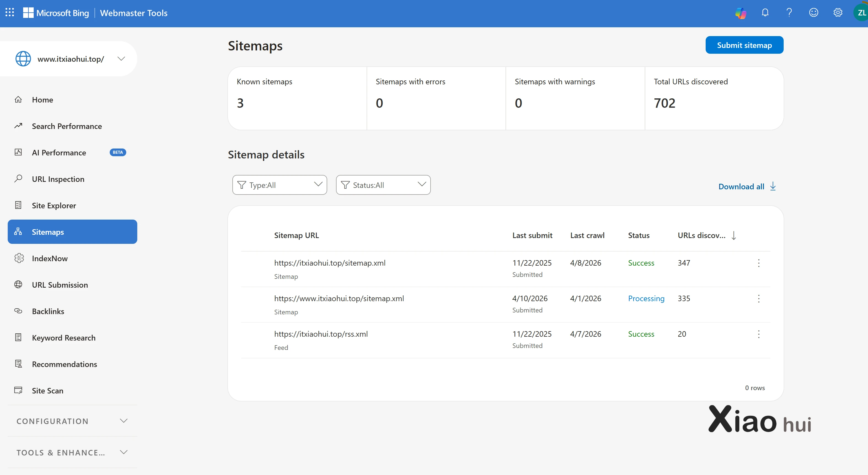Go to IndexNow in sidebar
The height and width of the screenshot is (475, 868).
(x=50, y=258)
